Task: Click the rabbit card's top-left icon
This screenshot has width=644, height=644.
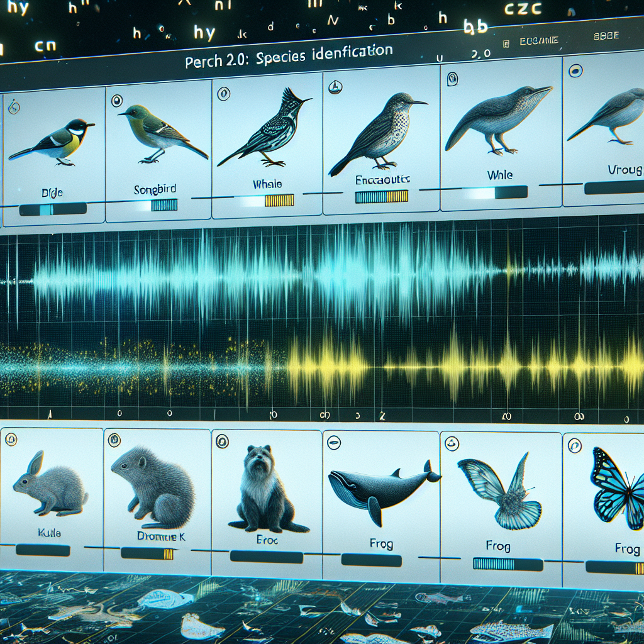Action: [x=11, y=440]
